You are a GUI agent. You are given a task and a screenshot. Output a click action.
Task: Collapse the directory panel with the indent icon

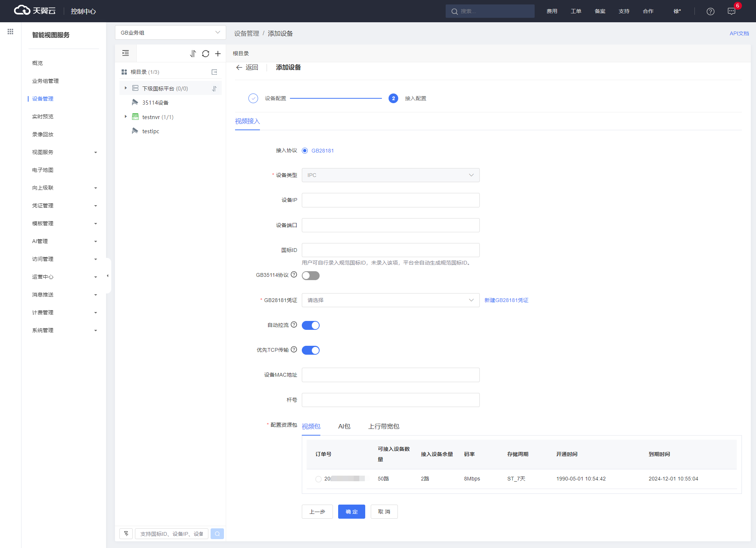[126, 53]
